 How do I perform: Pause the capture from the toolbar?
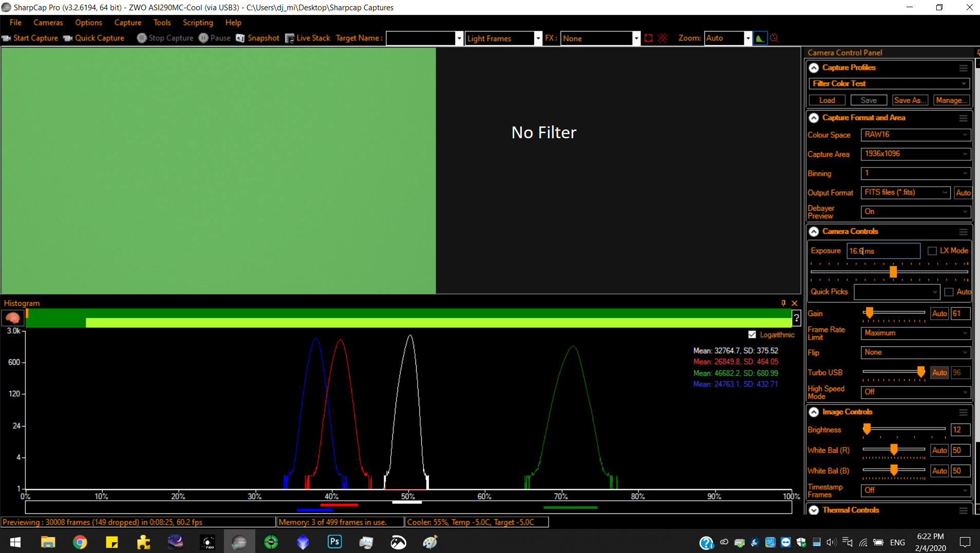(x=215, y=38)
